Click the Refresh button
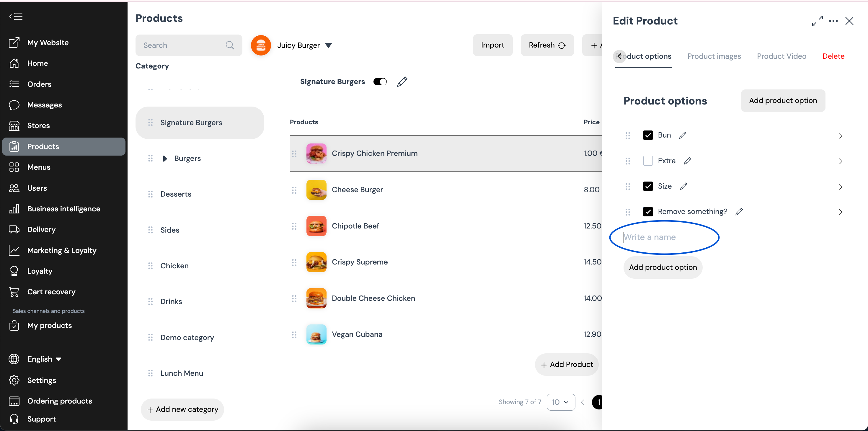This screenshot has height=431, width=868. pos(547,45)
